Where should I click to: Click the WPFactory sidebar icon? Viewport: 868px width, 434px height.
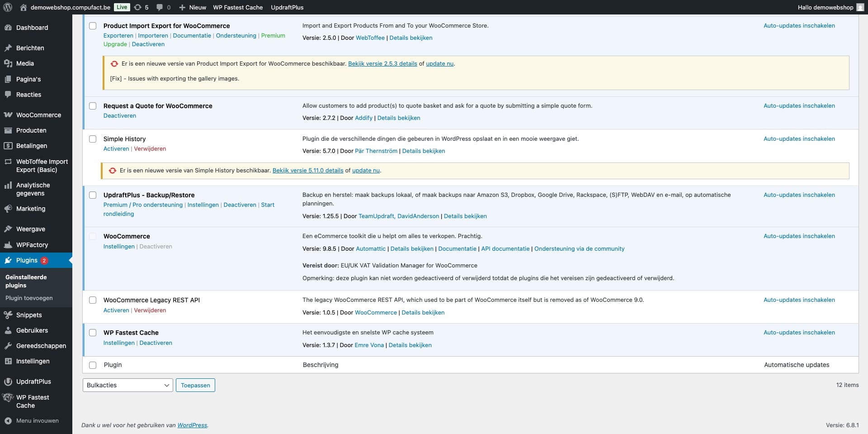(8, 245)
